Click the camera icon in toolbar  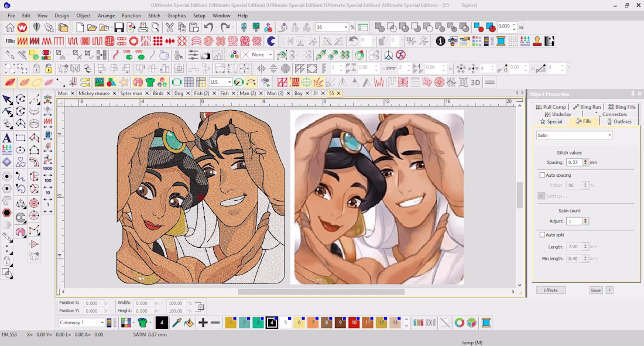[x=205, y=55]
